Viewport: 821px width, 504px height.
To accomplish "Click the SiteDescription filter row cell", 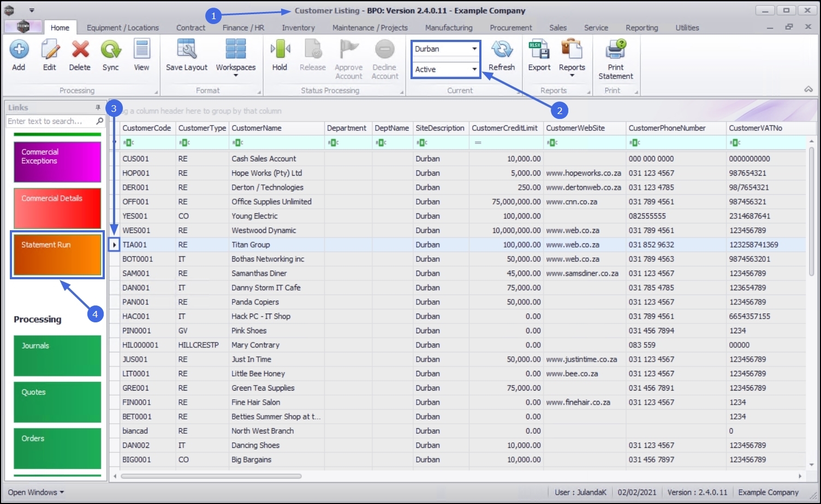I will [x=441, y=142].
